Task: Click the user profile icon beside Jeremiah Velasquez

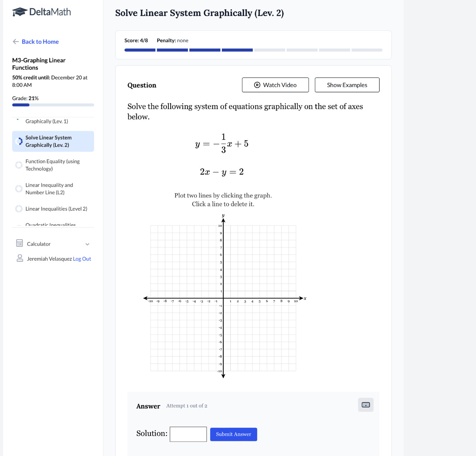Action: [19, 258]
